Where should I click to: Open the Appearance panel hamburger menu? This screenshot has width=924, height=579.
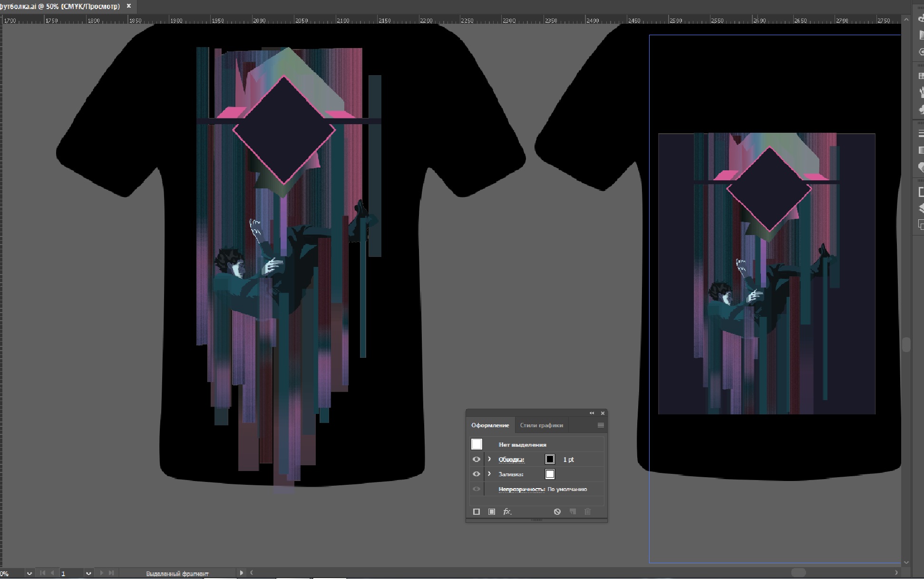click(601, 425)
